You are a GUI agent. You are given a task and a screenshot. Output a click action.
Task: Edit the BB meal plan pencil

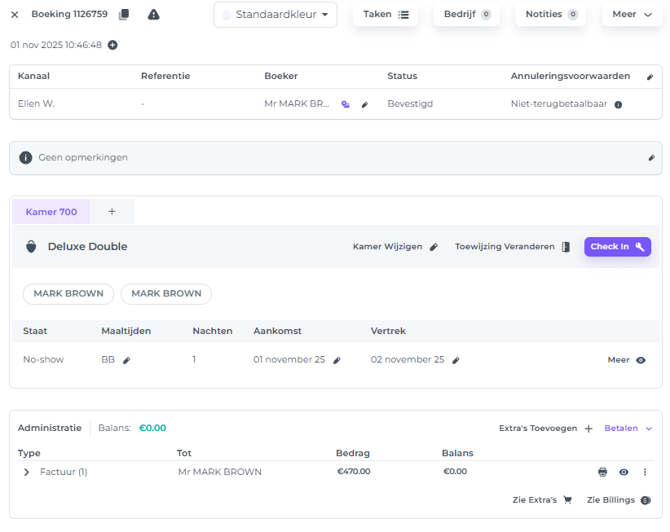click(127, 360)
